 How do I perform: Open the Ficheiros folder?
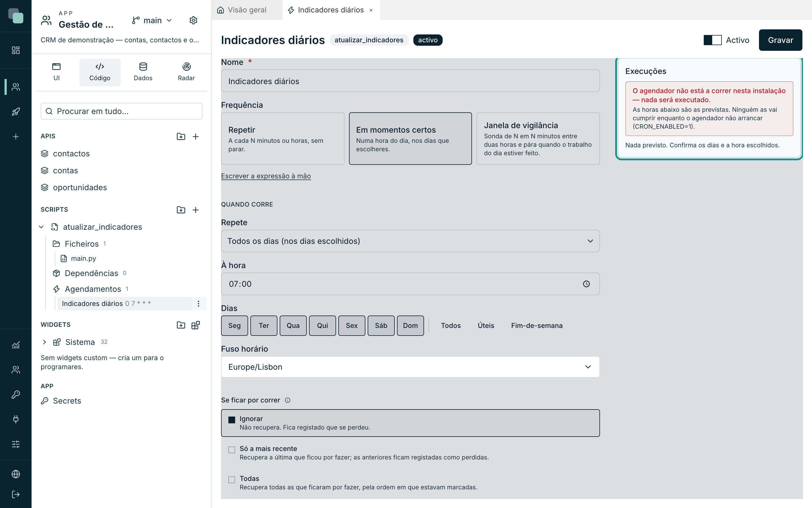click(x=81, y=244)
